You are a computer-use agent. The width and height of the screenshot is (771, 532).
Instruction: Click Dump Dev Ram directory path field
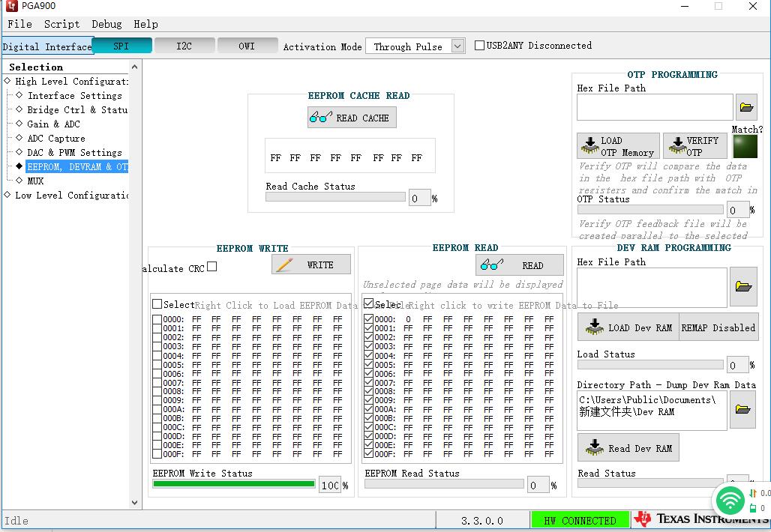pyautogui.click(x=652, y=410)
